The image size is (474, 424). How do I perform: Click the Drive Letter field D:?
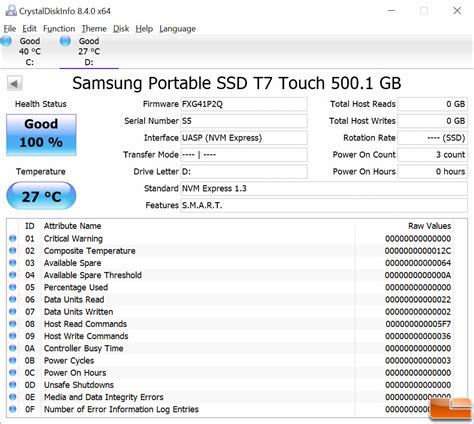coord(244,172)
